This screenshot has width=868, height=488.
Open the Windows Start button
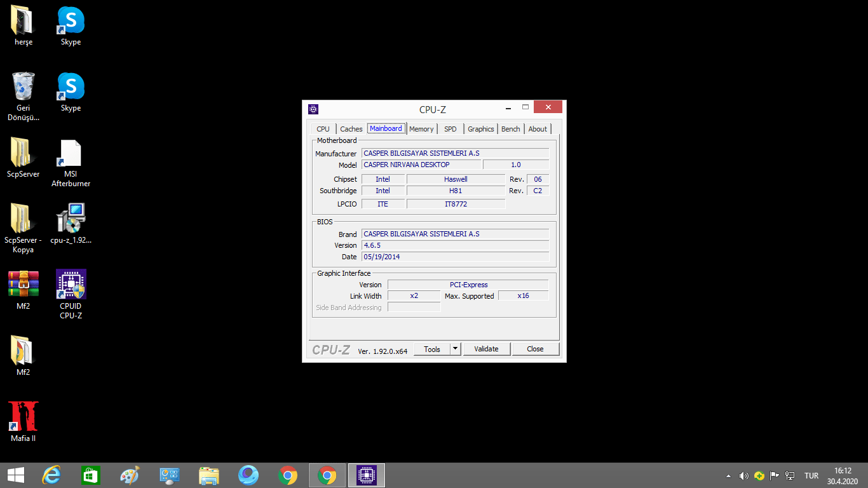[x=15, y=475]
